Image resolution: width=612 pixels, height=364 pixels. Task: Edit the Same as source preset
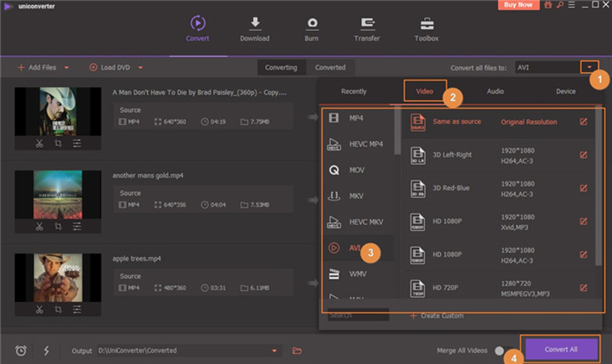pyautogui.click(x=583, y=122)
